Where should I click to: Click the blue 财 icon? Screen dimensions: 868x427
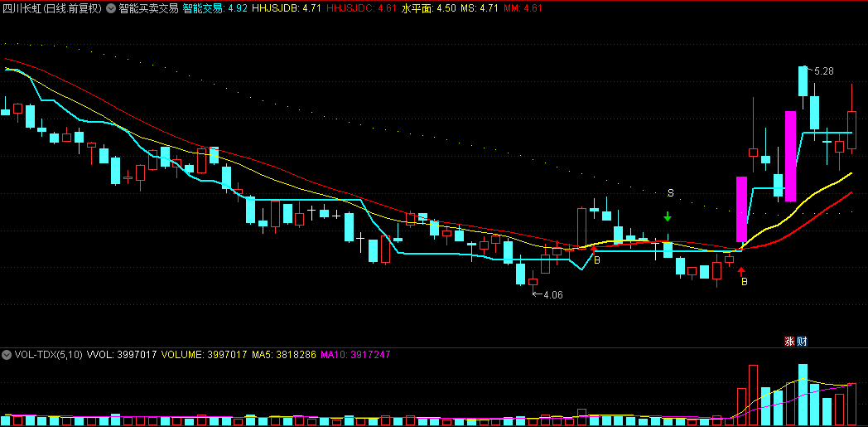(802, 341)
